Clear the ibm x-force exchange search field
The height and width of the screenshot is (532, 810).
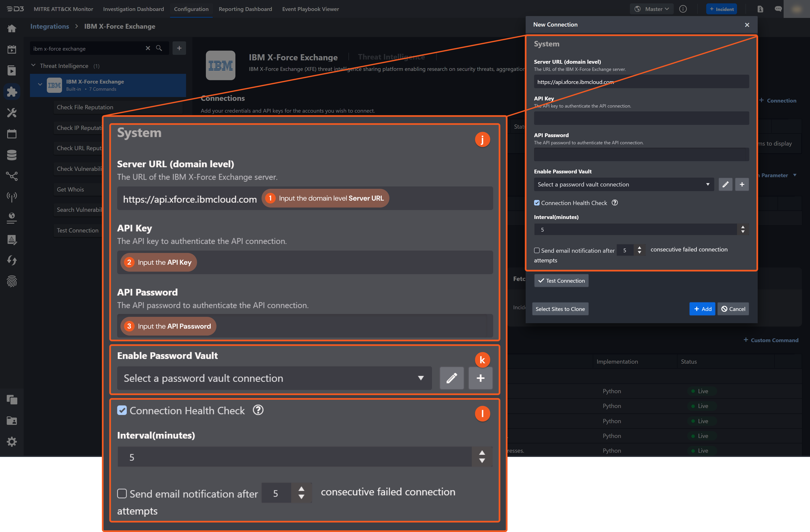point(148,48)
